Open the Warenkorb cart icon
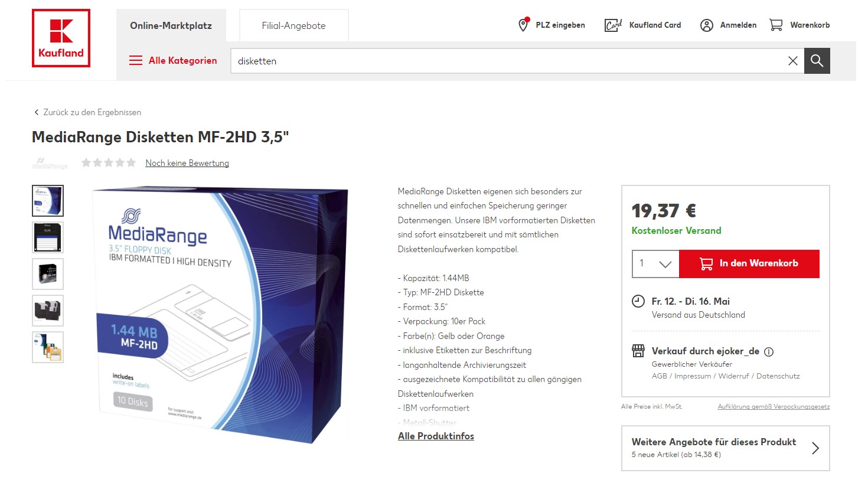Screen dimensions: 868x486 coord(776,25)
